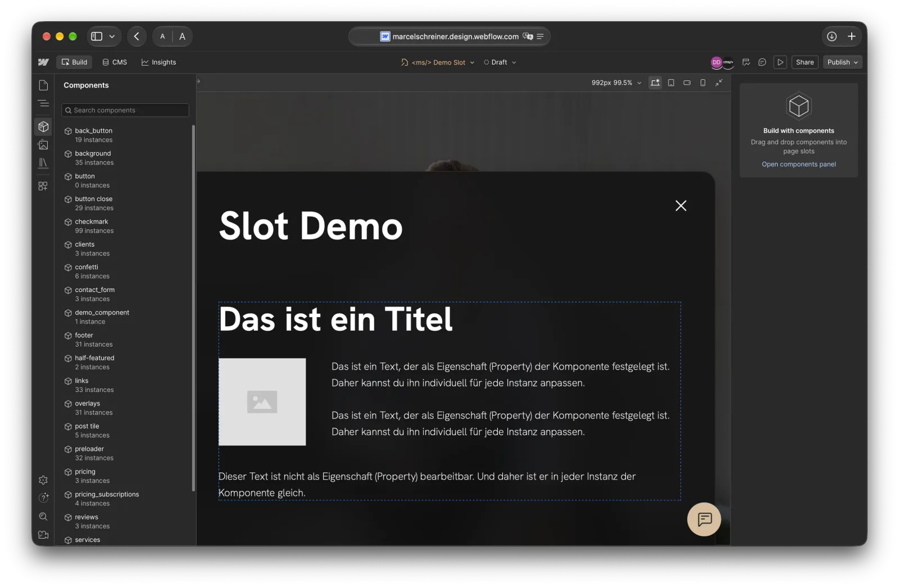Open site Settings gear icon

pos(43,480)
